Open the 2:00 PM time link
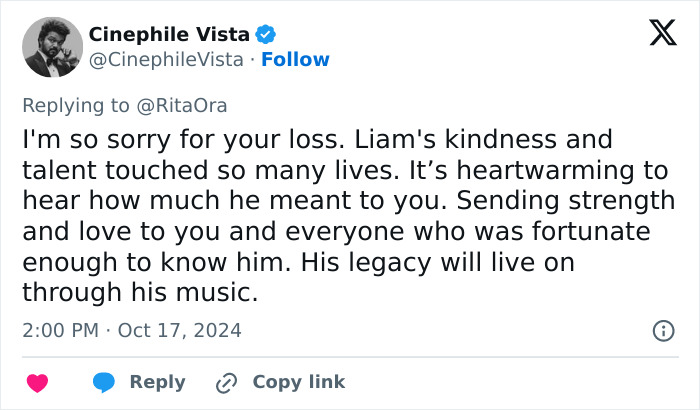Screen dimensions: 700x410 click(59, 330)
